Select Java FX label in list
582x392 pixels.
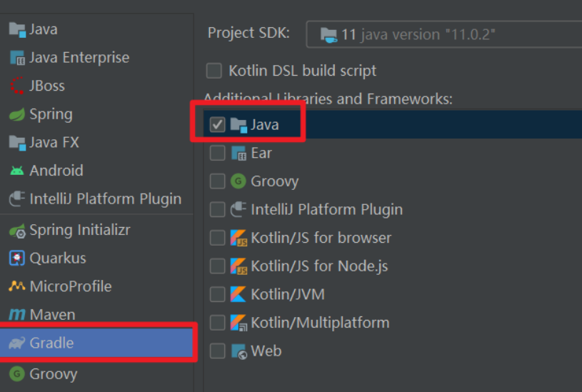54,143
